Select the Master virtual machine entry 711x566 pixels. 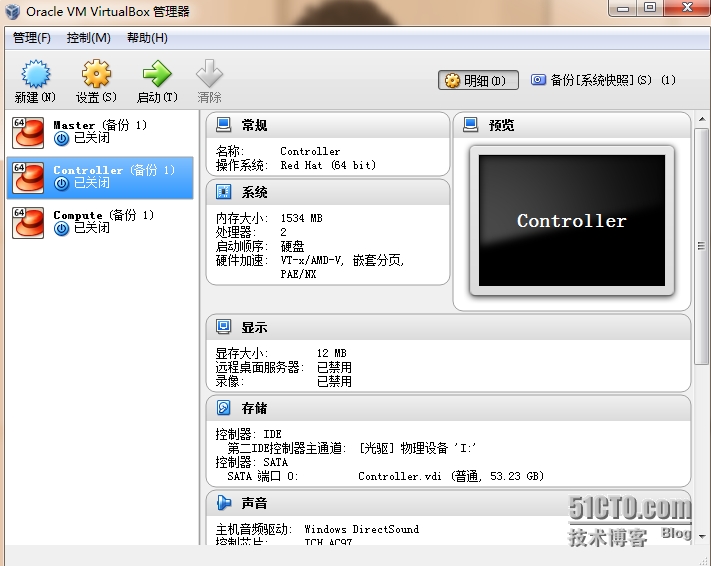100,133
